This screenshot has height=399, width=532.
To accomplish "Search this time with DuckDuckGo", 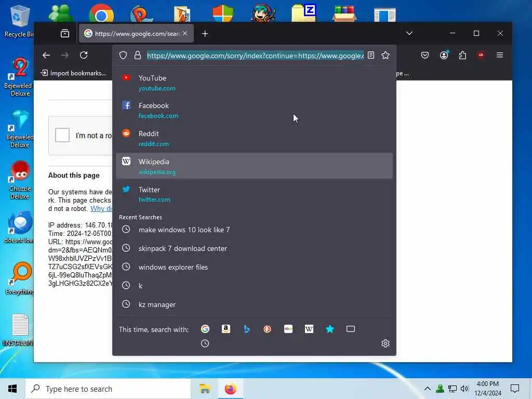I will tap(268, 329).
